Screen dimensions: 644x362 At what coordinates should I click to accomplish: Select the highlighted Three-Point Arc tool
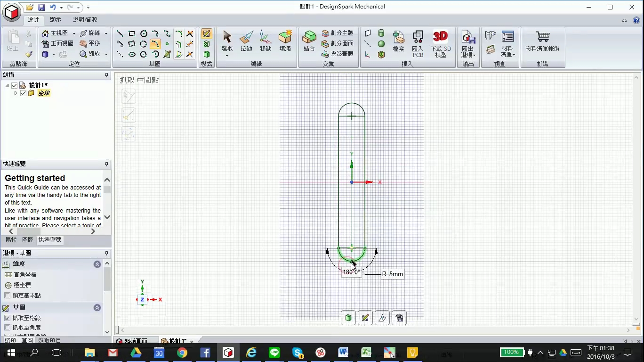[x=155, y=44]
